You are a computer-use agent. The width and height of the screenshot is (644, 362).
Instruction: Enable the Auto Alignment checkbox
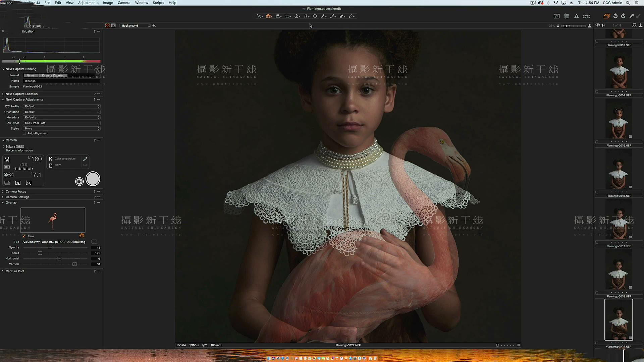(x=24, y=133)
